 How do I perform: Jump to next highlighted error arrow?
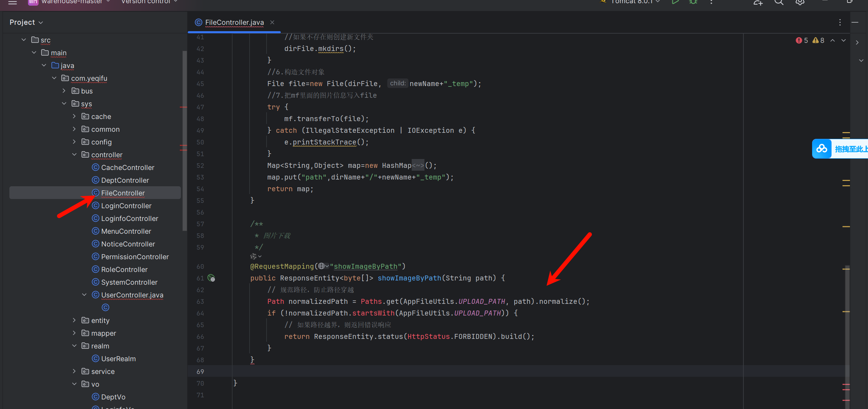[x=844, y=40]
